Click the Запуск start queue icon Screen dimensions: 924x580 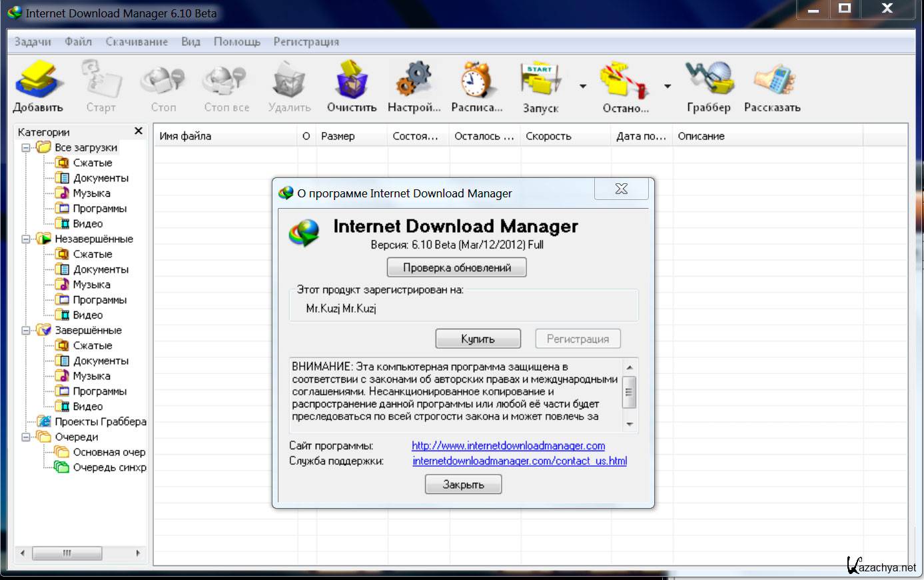[x=540, y=80]
